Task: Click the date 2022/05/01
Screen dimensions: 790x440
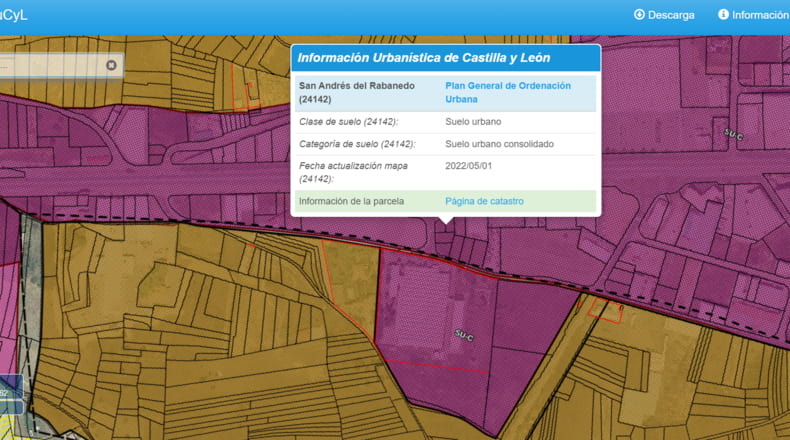Action: (x=469, y=166)
